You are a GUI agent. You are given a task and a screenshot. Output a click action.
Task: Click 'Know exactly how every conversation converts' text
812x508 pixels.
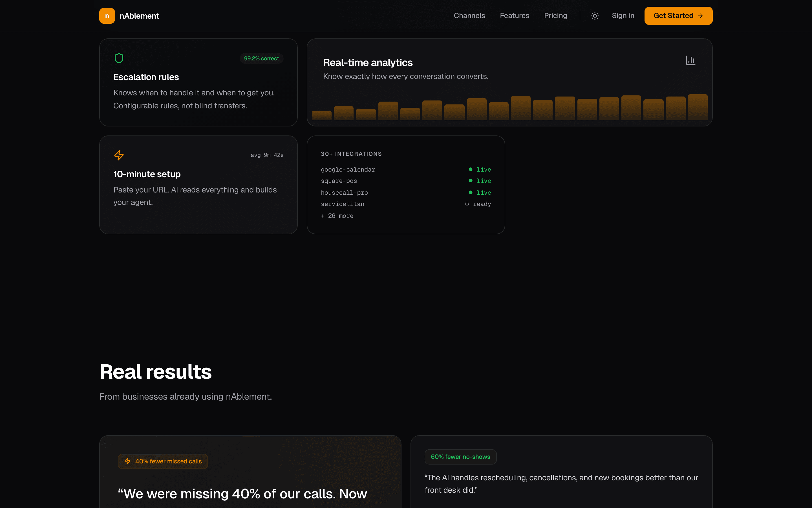(406, 76)
